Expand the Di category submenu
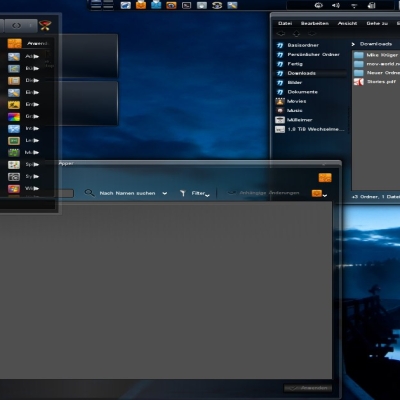The image size is (400, 400). point(36,80)
